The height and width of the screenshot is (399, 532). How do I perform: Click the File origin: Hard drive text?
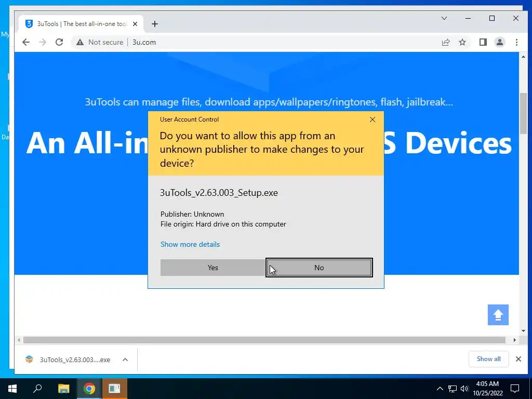pos(223,224)
